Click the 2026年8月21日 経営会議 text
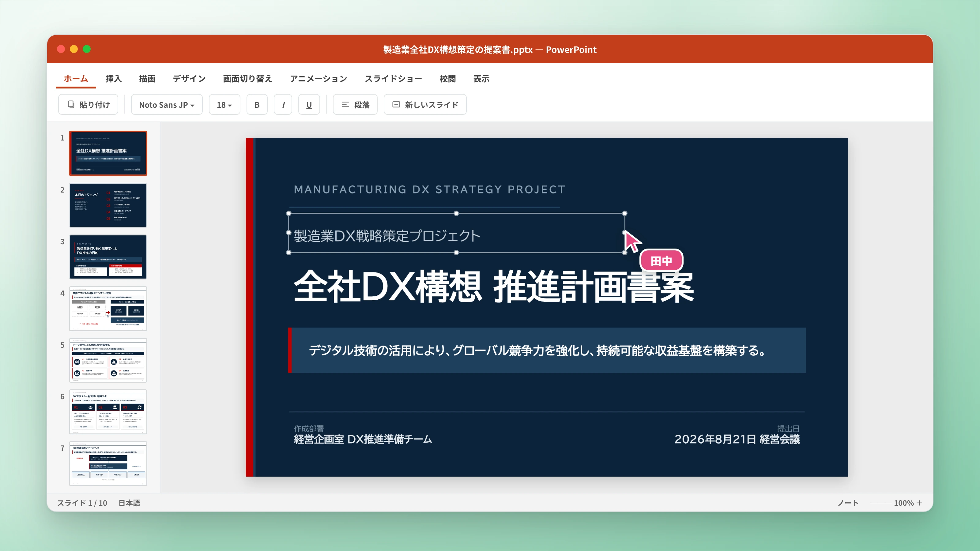The width and height of the screenshot is (980, 551). (x=737, y=439)
